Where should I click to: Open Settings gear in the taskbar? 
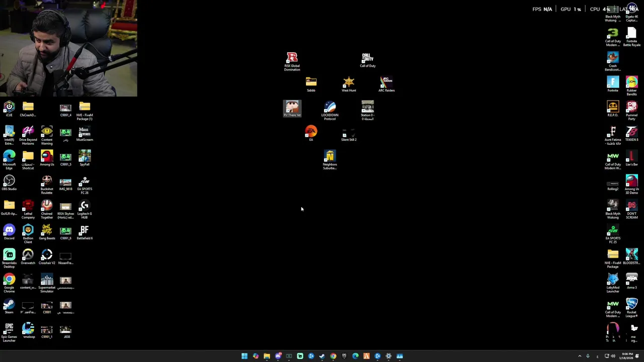[x=388, y=356]
